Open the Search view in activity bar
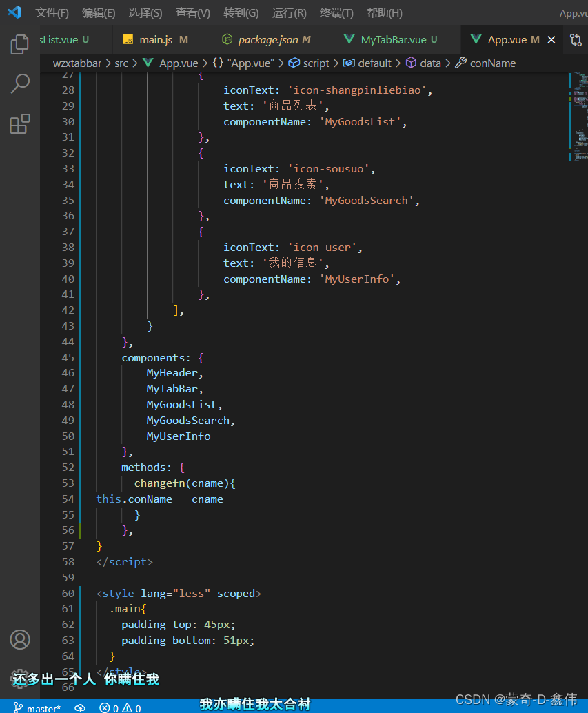Viewport: 588px width, 713px height. click(x=19, y=83)
